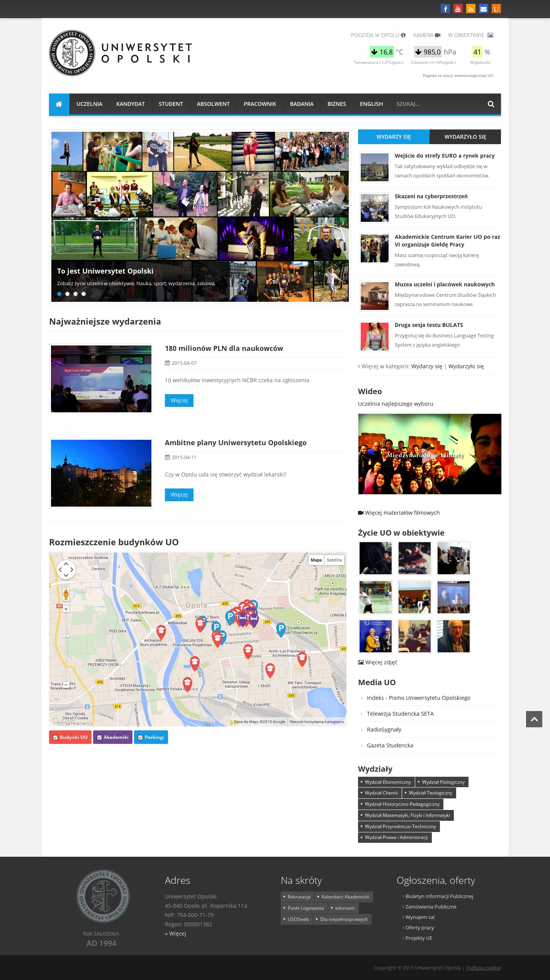Open the UCZELNIA navigation menu
The height and width of the screenshot is (980, 550).
point(89,104)
